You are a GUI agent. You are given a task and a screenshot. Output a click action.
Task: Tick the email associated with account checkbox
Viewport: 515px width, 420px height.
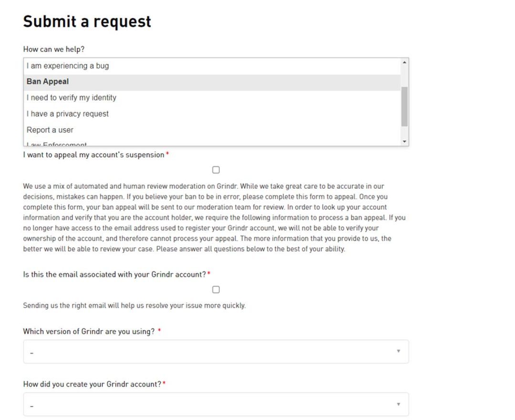216,290
